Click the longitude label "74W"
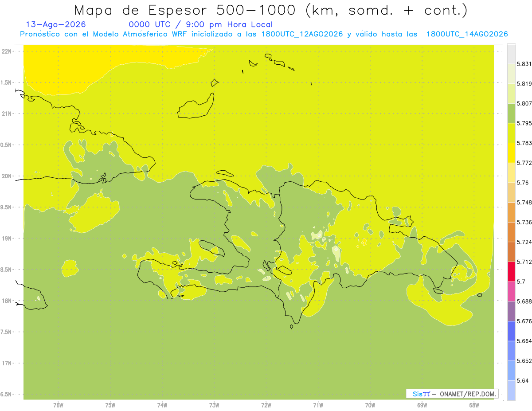Image resolution: width=532 pixels, height=411 pixels. pos(162,405)
